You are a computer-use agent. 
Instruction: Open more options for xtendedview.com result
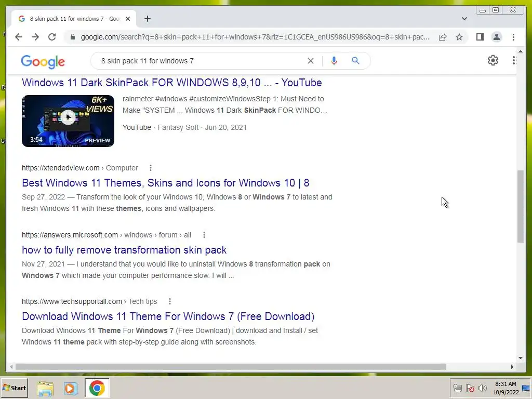pos(151,168)
